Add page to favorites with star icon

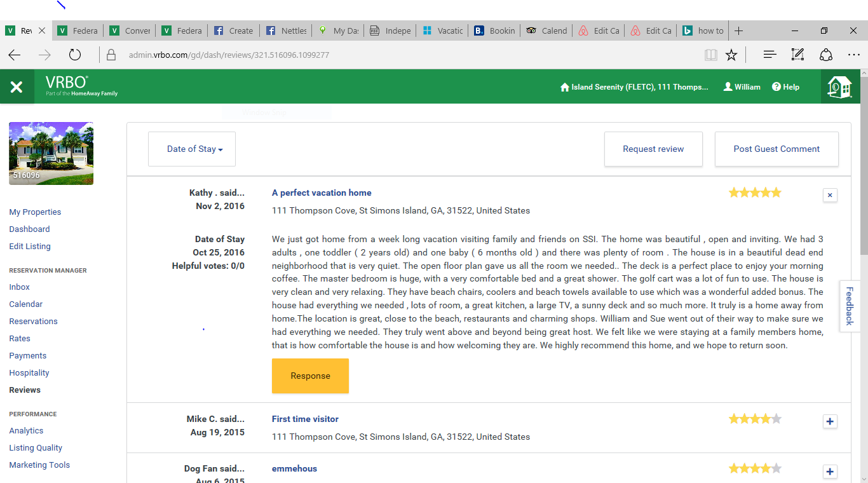click(731, 55)
